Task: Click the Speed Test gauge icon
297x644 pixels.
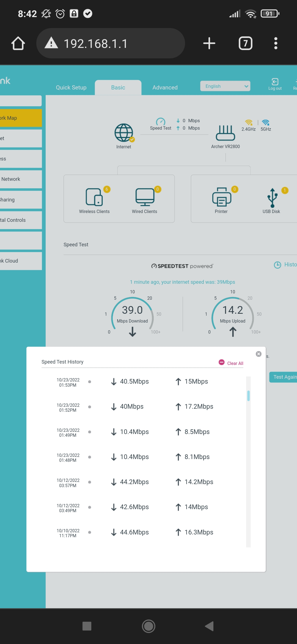Action: pyautogui.click(x=161, y=121)
